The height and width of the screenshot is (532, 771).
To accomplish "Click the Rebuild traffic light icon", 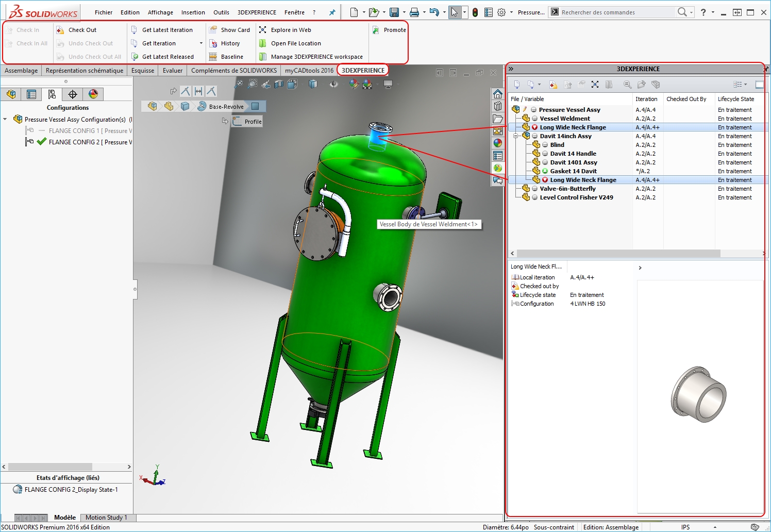I will tap(475, 12).
